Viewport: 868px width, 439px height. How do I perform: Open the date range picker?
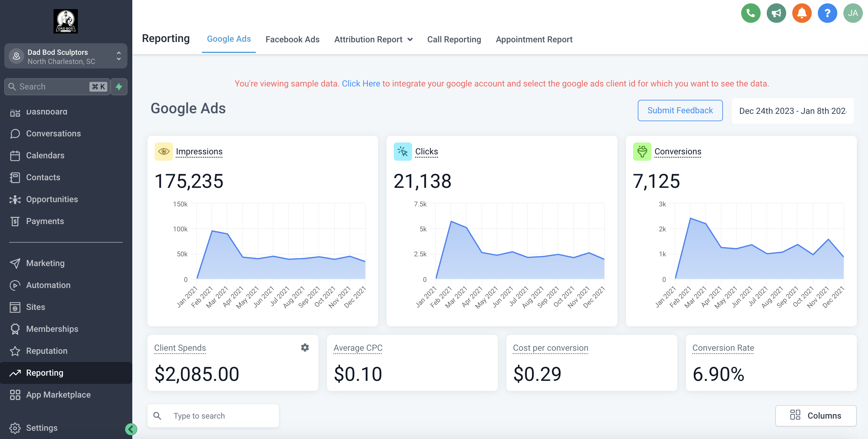[793, 111]
